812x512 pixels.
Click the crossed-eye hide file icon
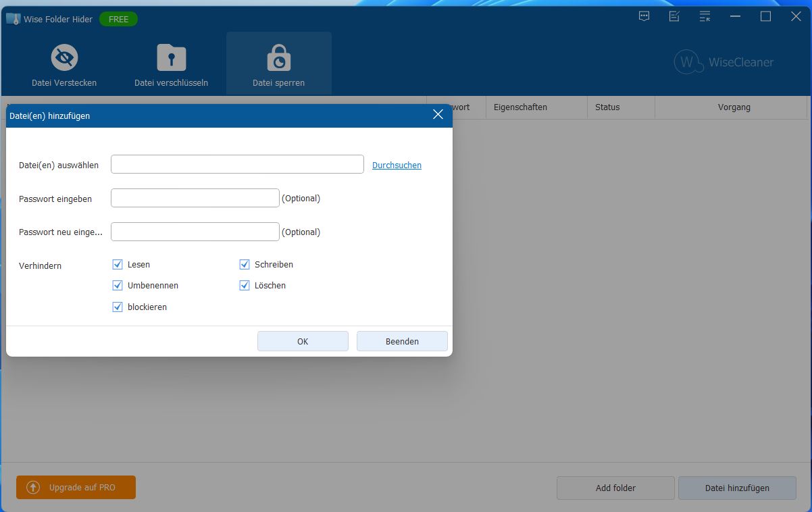pos(64,57)
